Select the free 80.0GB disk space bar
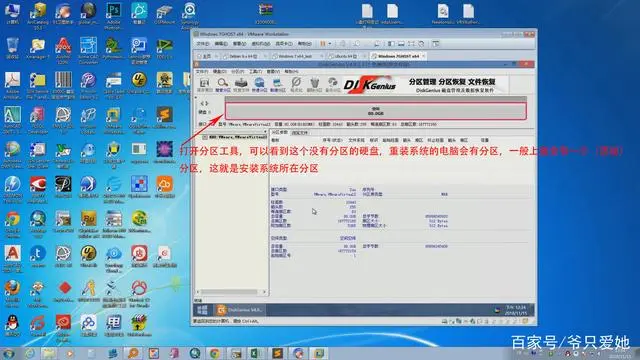The height and width of the screenshot is (360, 640). coord(376,111)
